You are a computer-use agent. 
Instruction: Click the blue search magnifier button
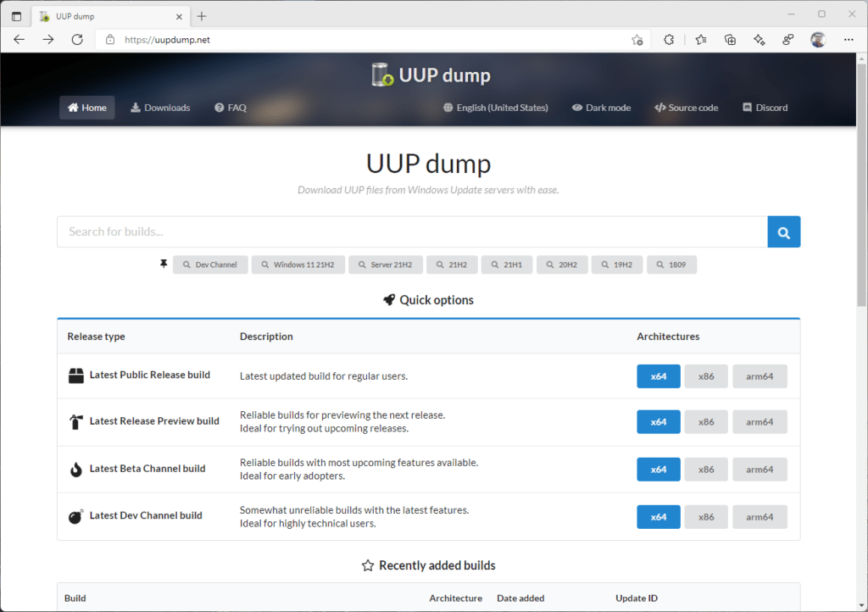coord(783,232)
